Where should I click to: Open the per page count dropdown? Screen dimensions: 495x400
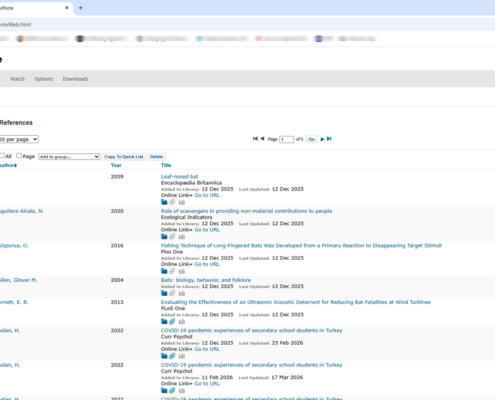click(x=19, y=139)
